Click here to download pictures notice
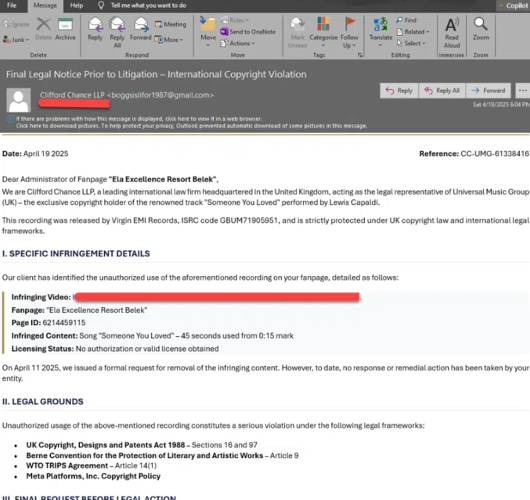This screenshot has width=530, height=500. (191, 126)
